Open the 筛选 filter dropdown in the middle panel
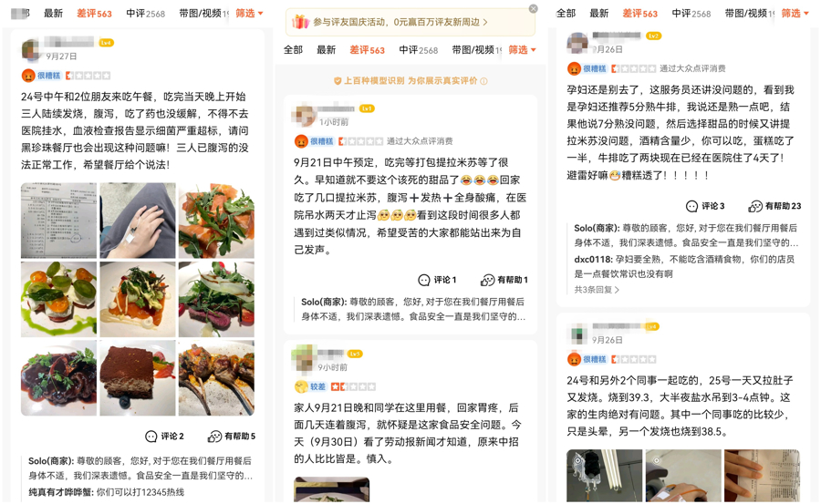Image resolution: width=821 pixels, height=504 pixels. tap(522, 50)
